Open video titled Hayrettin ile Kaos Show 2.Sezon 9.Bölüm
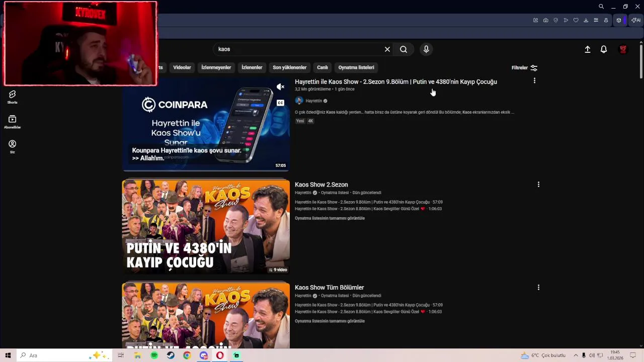Viewport: 644px width, 362px height. (396, 81)
